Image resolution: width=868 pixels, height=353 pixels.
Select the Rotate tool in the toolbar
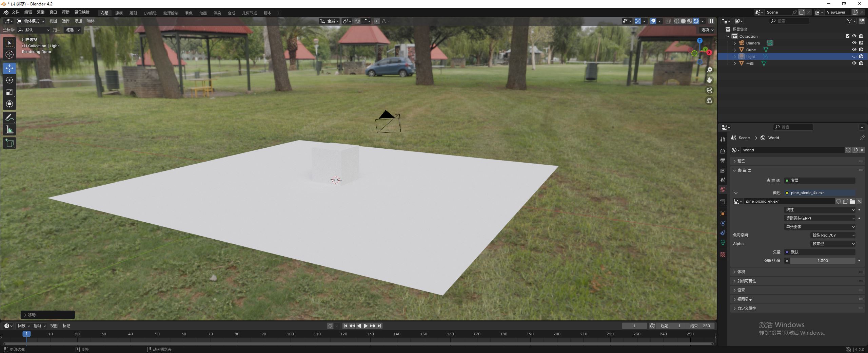click(9, 80)
